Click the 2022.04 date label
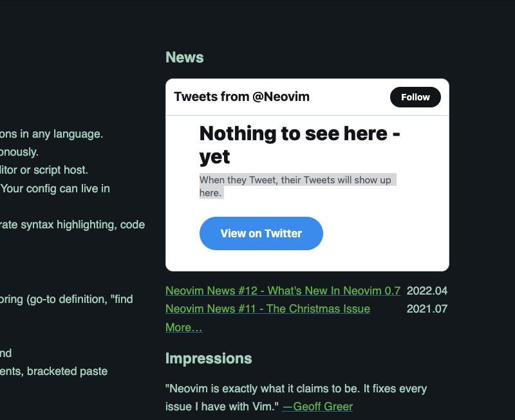Screen dimensions: 515x420 pyautogui.click(x=427, y=290)
